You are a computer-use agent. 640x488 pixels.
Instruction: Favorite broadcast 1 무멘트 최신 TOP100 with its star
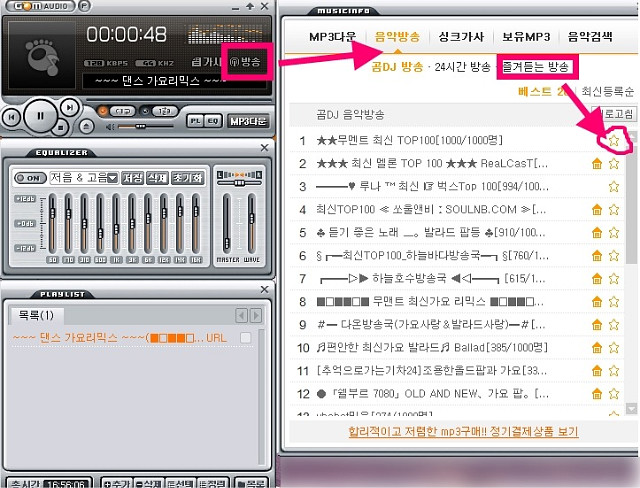pos(614,141)
